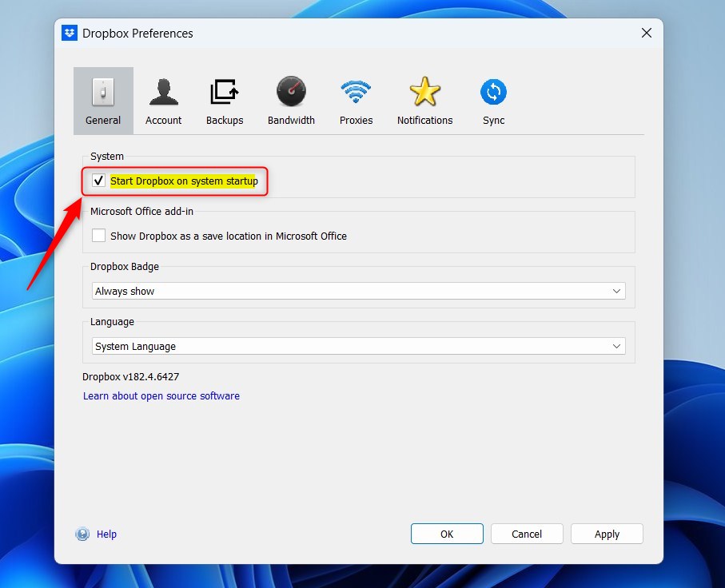This screenshot has width=725, height=588.
Task: Open the Account silhouette icon
Action: click(x=163, y=92)
